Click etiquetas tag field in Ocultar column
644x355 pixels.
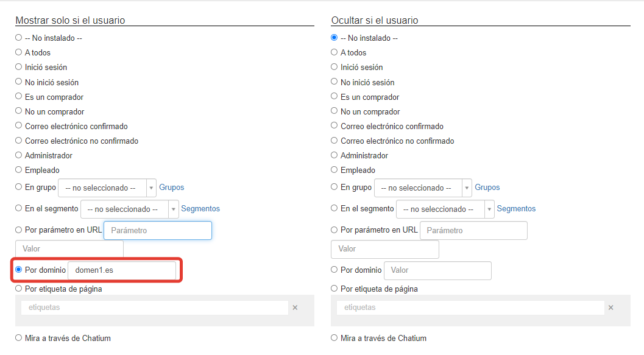click(470, 308)
